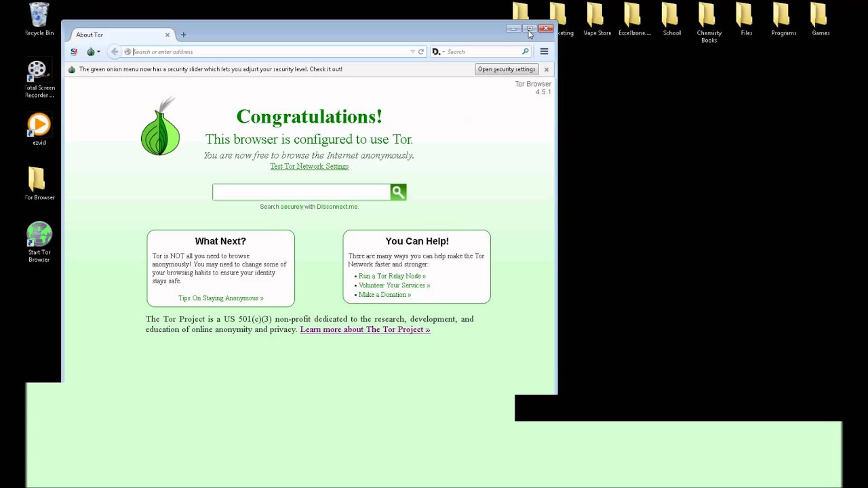
Task: Select the Excellzone desktop folder
Action: click(634, 20)
